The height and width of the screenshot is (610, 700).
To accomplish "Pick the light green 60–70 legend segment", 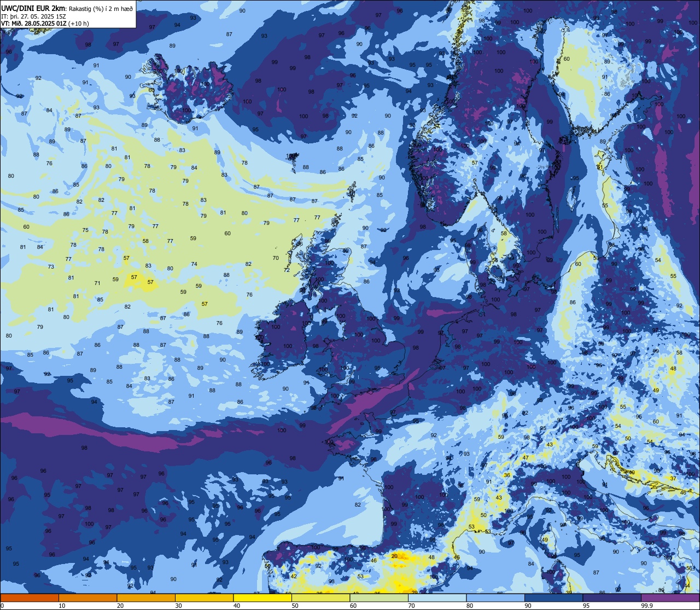I will pos(379,597).
